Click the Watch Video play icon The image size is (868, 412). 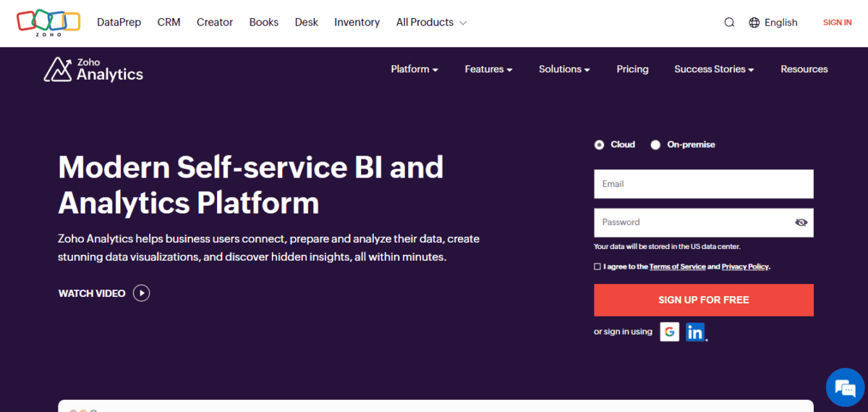pyautogui.click(x=142, y=293)
